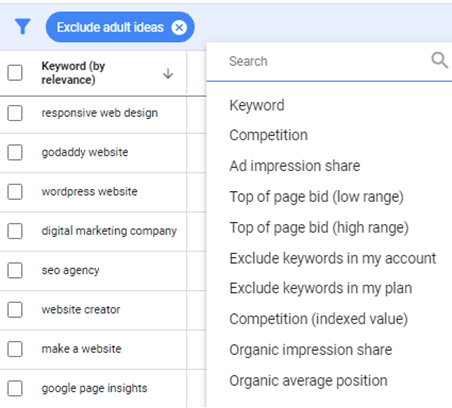
Task: Click the blue filter funnel icon
Action: click(x=23, y=27)
